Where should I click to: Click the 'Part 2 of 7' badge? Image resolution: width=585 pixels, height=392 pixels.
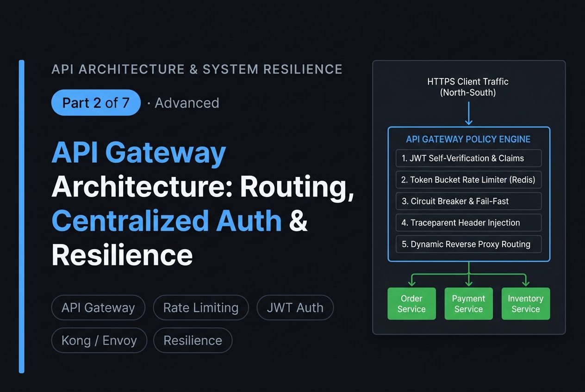(96, 103)
